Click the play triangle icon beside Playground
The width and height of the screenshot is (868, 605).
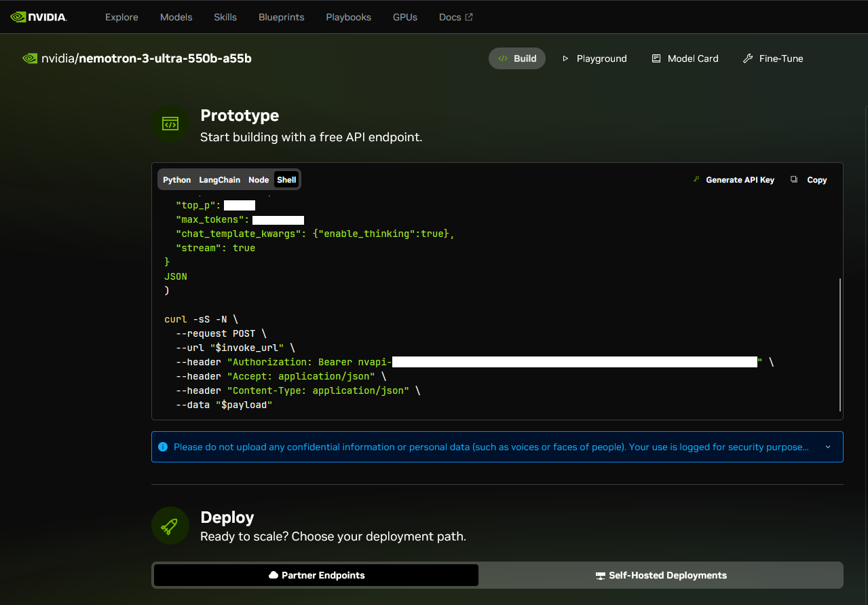(565, 58)
